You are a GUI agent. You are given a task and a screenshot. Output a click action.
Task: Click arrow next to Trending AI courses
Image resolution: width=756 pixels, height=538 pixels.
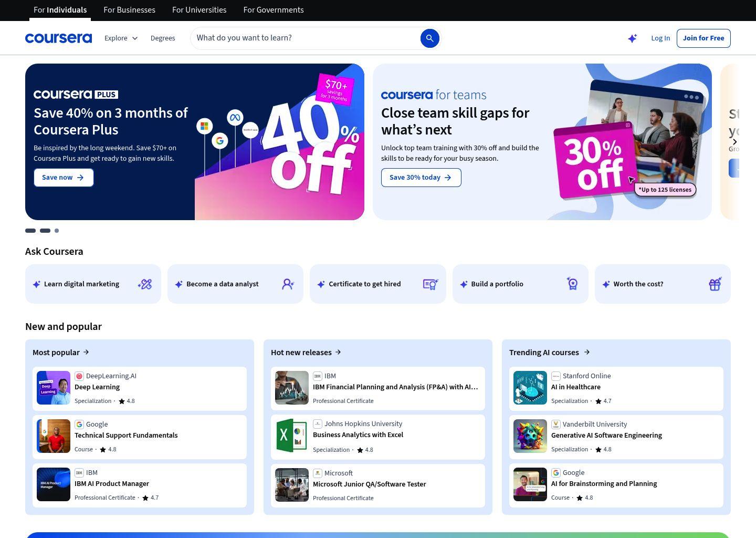[587, 352]
